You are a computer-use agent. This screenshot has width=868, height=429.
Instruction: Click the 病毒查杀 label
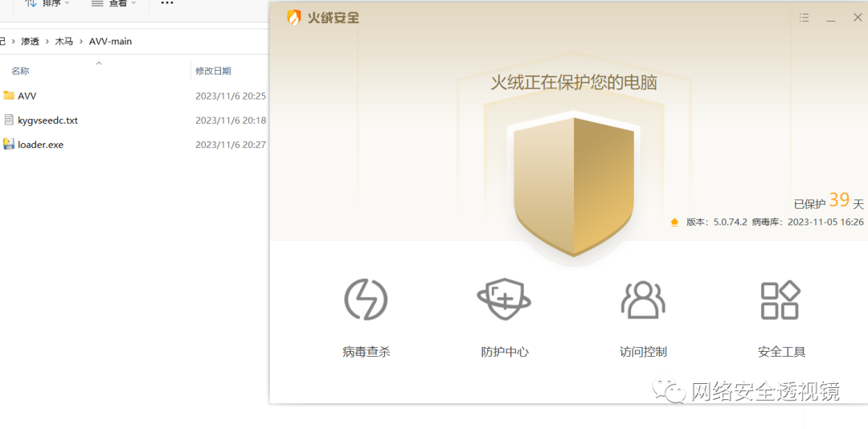click(366, 352)
